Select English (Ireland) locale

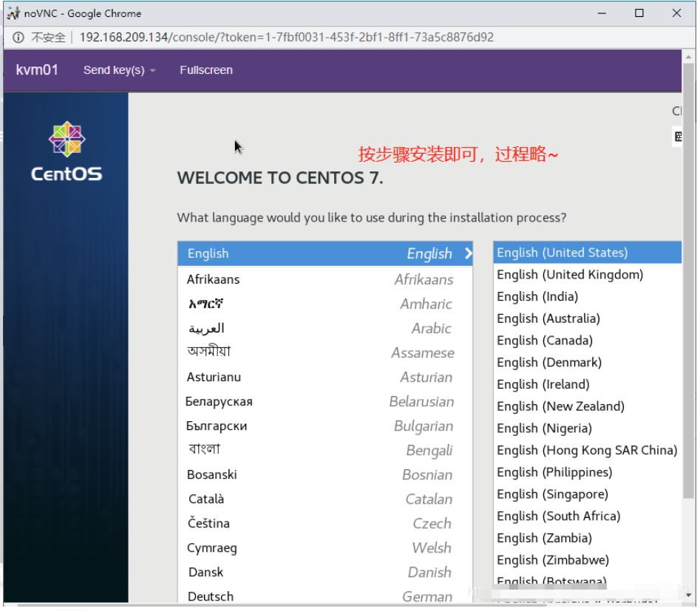(x=588, y=384)
